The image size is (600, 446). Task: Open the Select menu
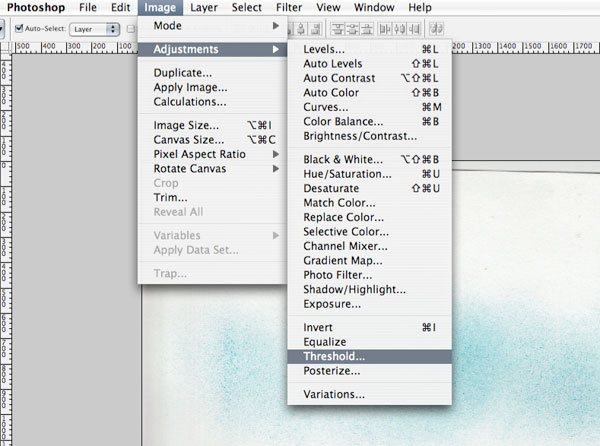point(246,7)
